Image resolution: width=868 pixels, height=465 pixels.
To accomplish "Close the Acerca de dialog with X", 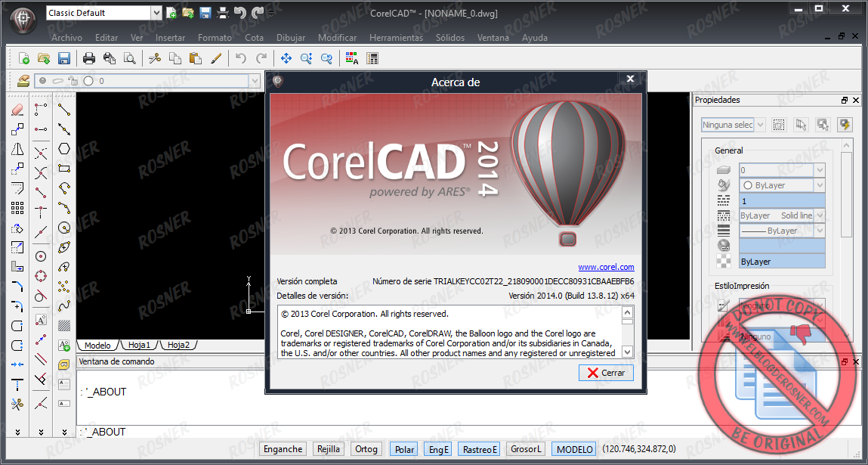I will (630, 79).
